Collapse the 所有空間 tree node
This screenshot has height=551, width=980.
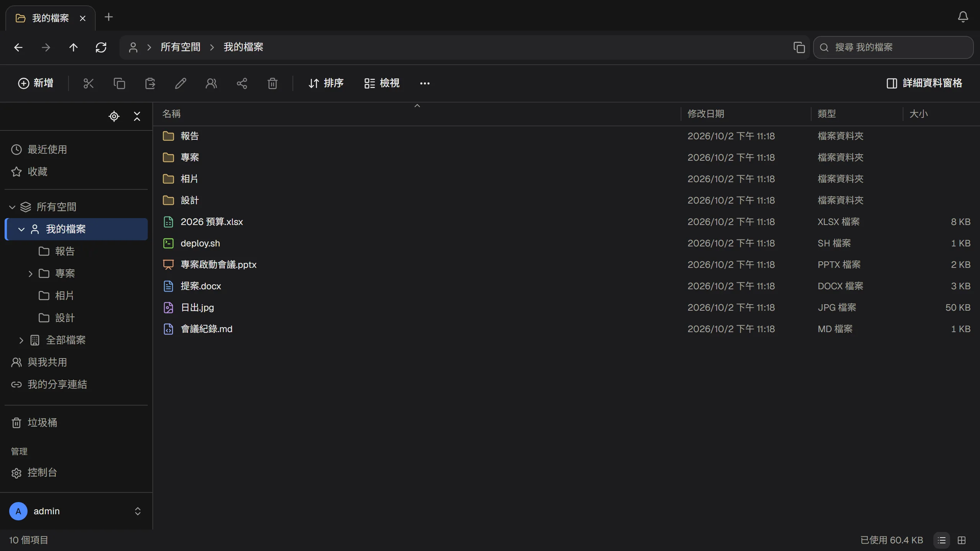click(12, 207)
